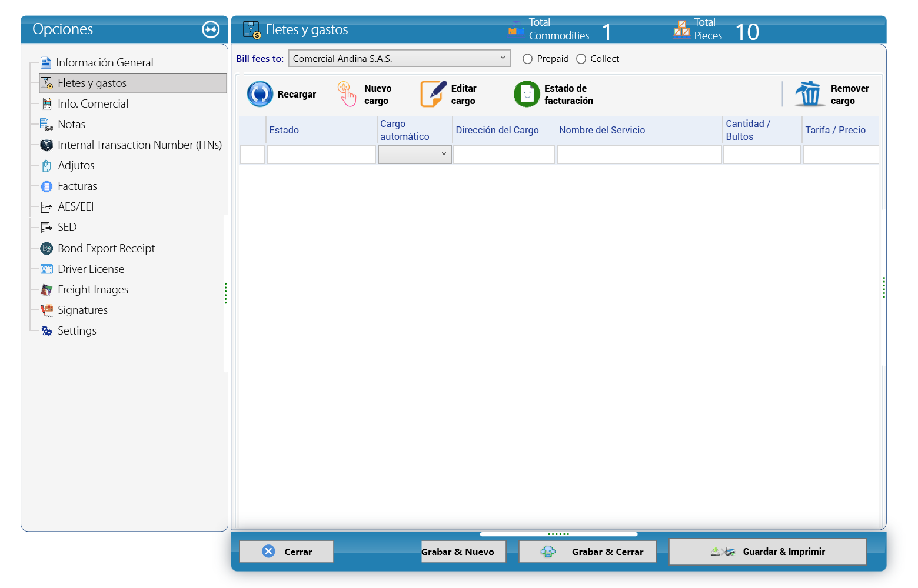Click the Settings gears icon

pos(46,331)
